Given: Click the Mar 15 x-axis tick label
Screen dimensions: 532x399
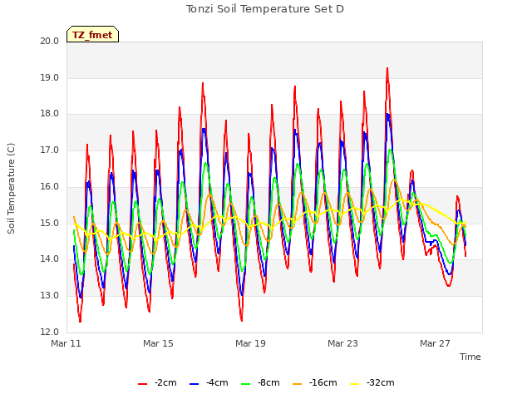Looking at the screenshot, I should 158,343.
